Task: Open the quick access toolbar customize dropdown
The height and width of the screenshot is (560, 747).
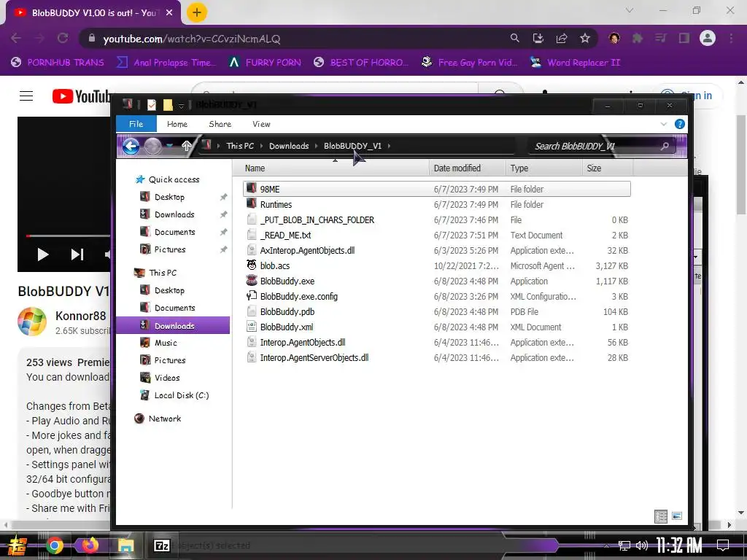Action: pos(181,105)
